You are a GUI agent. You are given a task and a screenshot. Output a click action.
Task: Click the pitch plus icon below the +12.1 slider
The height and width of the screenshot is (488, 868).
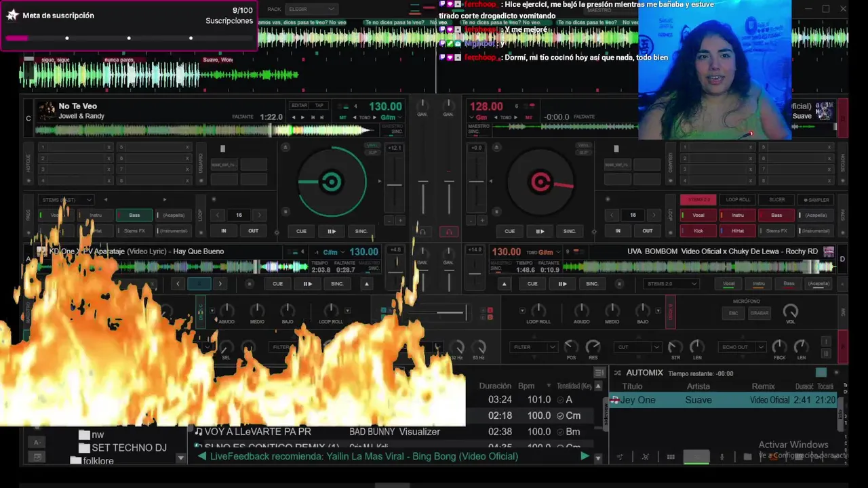400,220
